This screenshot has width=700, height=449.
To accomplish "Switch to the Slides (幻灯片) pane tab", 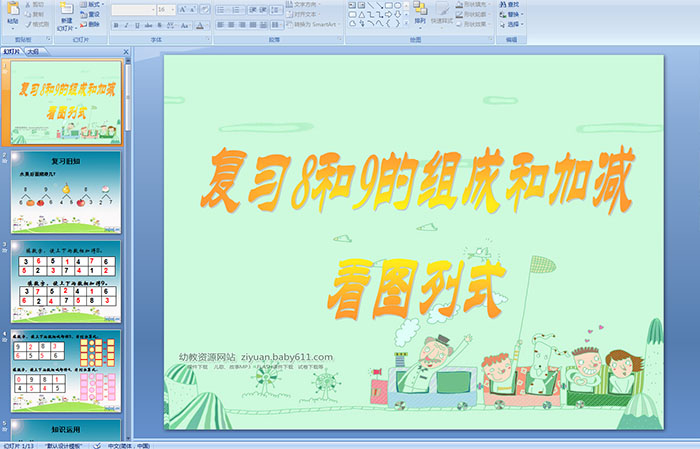I will (12, 50).
